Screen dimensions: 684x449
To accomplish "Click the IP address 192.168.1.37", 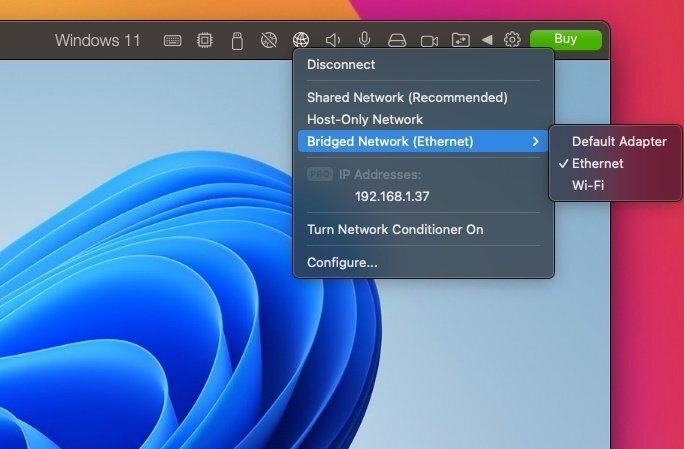I will click(392, 196).
